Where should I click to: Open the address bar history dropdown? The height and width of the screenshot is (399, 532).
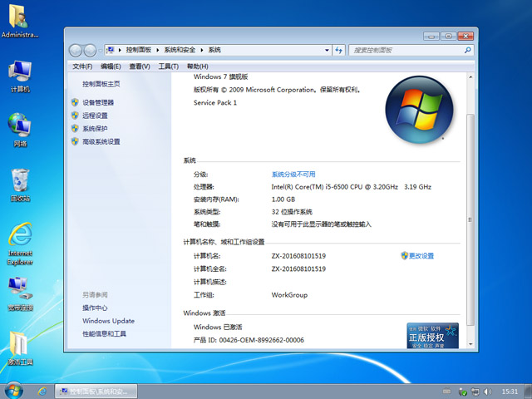coord(327,50)
